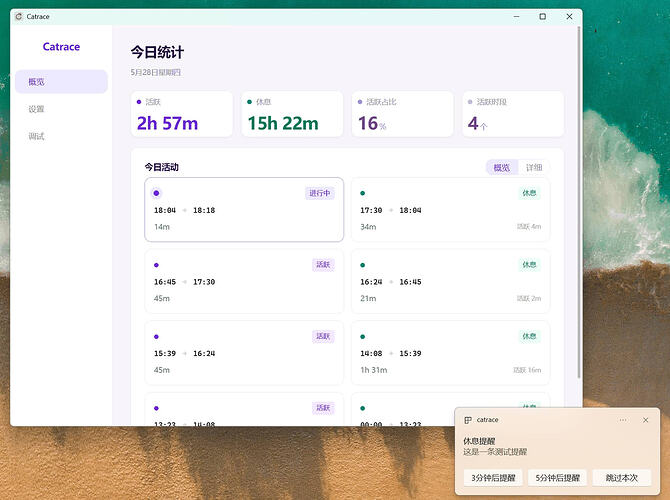
Task: Click the Catrace title bar app icon
Action: click(x=18, y=17)
